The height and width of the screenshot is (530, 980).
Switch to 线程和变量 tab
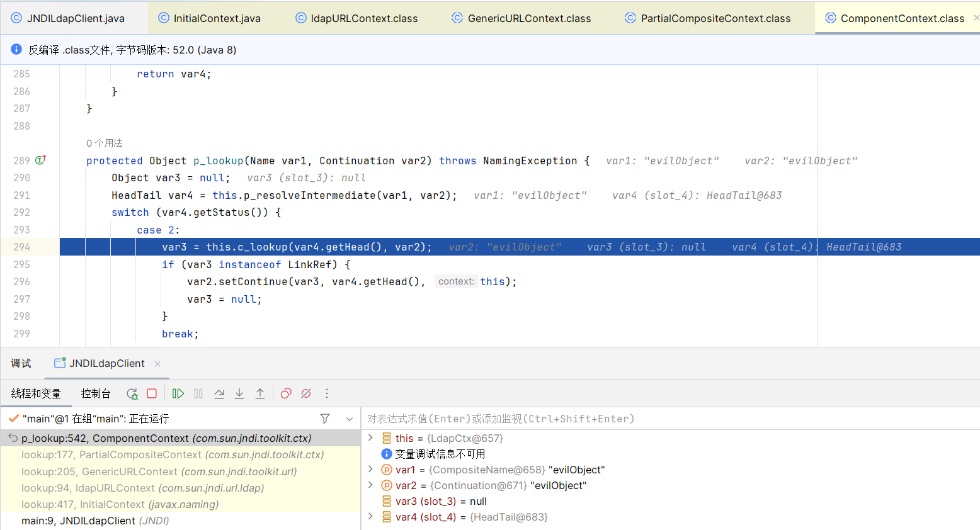click(36, 393)
